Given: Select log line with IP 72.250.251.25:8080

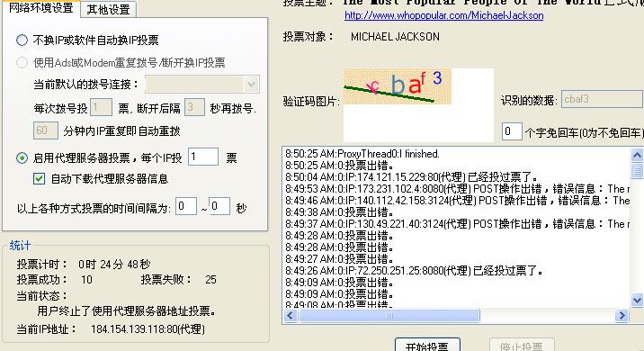Looking at the screenshot, I should click(x=415, y=271).
